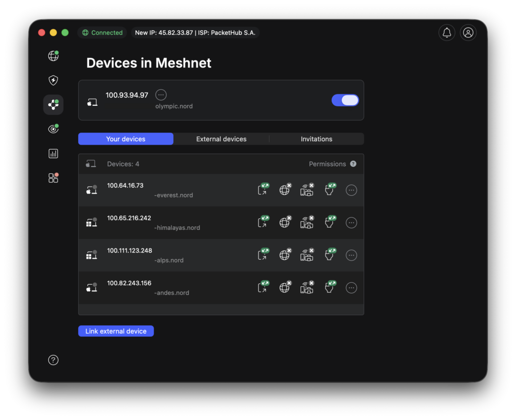Open the statistics chart sidebar icon
The image size is (516, 420).
click(53, 153)
